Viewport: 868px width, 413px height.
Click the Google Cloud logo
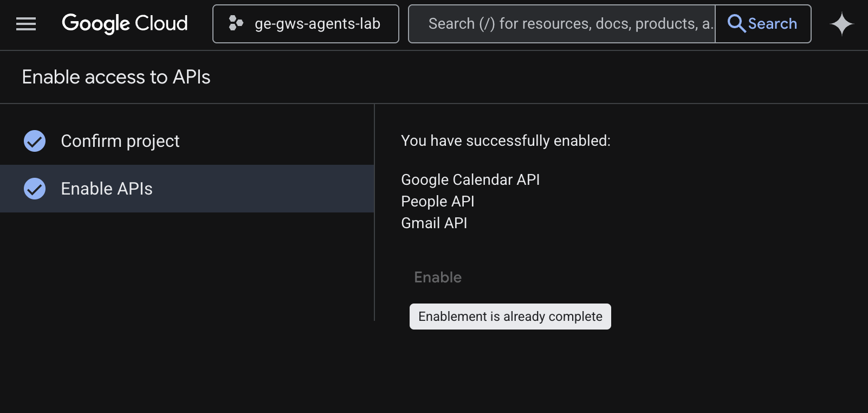(125, 24)
